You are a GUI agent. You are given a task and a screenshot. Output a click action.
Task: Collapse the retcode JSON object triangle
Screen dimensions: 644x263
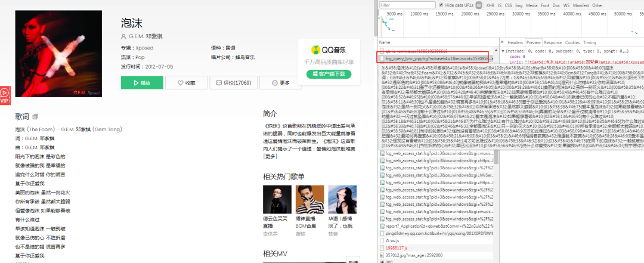[503, 51]
